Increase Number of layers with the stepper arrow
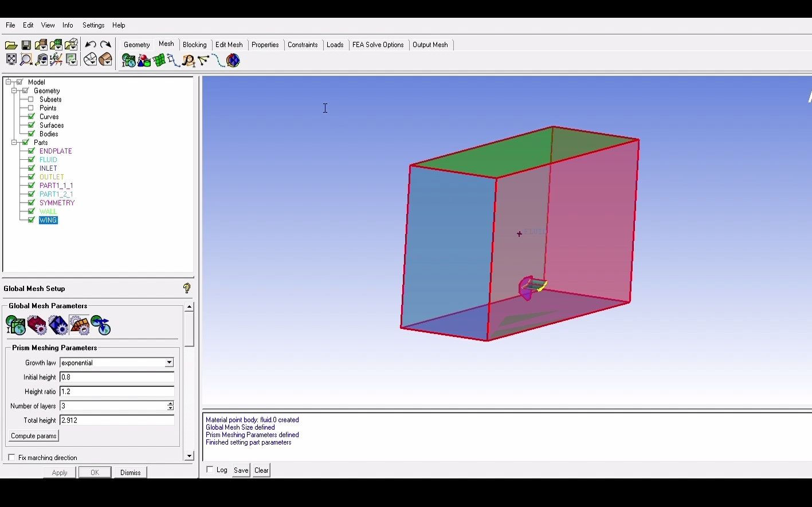812x507 pixels. coord(170,403)
